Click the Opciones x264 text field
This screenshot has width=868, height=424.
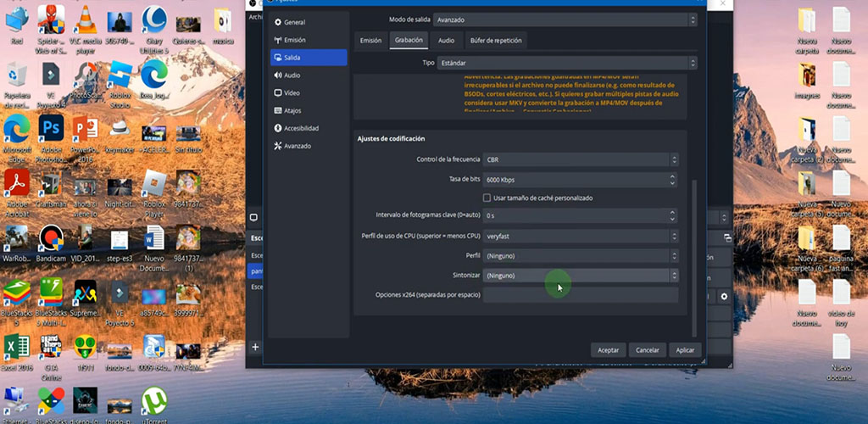click(581, 295)
